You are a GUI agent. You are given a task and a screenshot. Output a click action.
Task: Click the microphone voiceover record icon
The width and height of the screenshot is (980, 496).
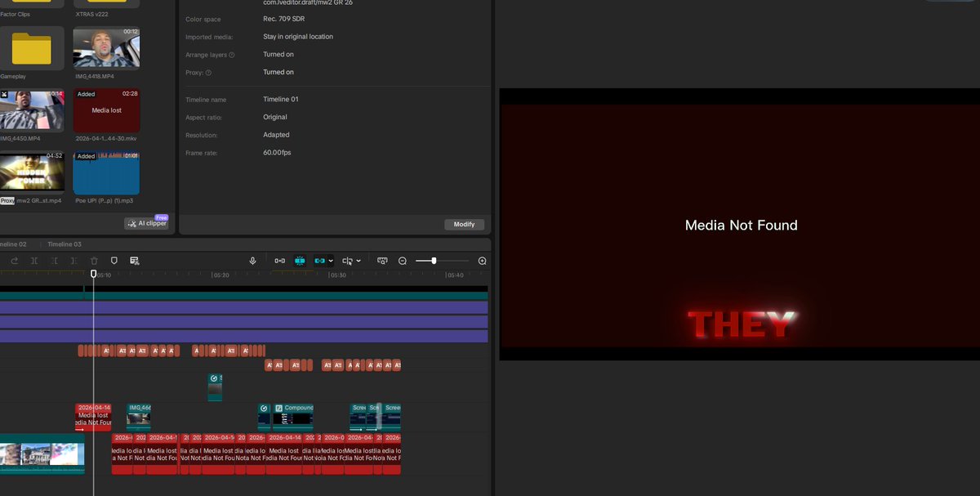click(x=253, y=261)
